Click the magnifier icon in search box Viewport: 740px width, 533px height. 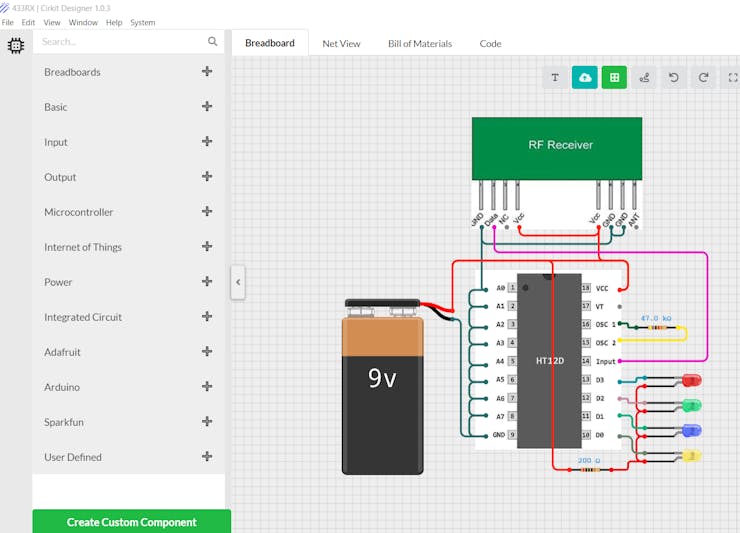click(212, 42)
